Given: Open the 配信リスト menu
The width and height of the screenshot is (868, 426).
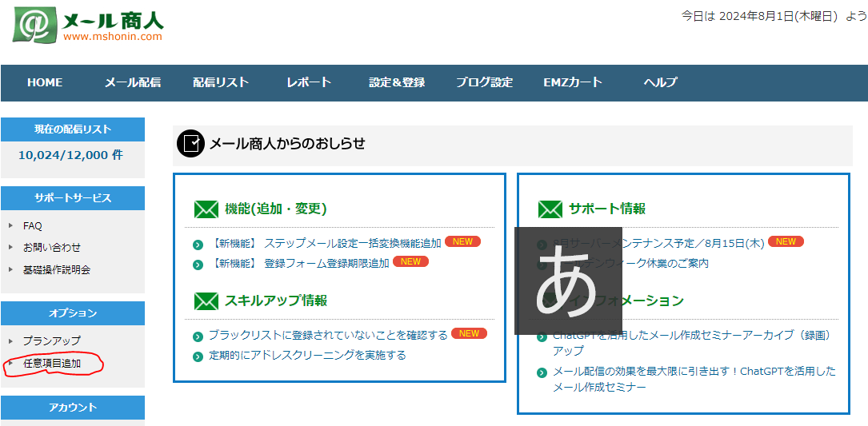Looking at the screenshot, I should click(221, 82).
